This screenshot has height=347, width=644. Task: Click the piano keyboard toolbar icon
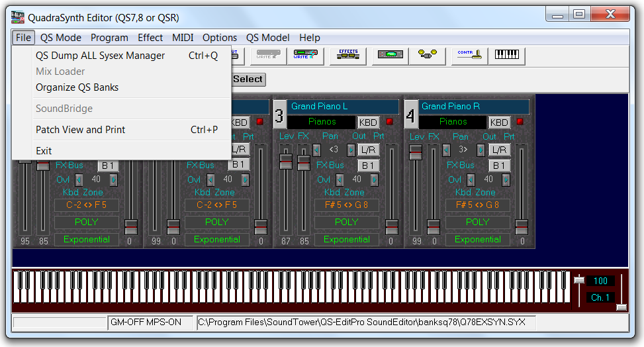coord(506,56)
